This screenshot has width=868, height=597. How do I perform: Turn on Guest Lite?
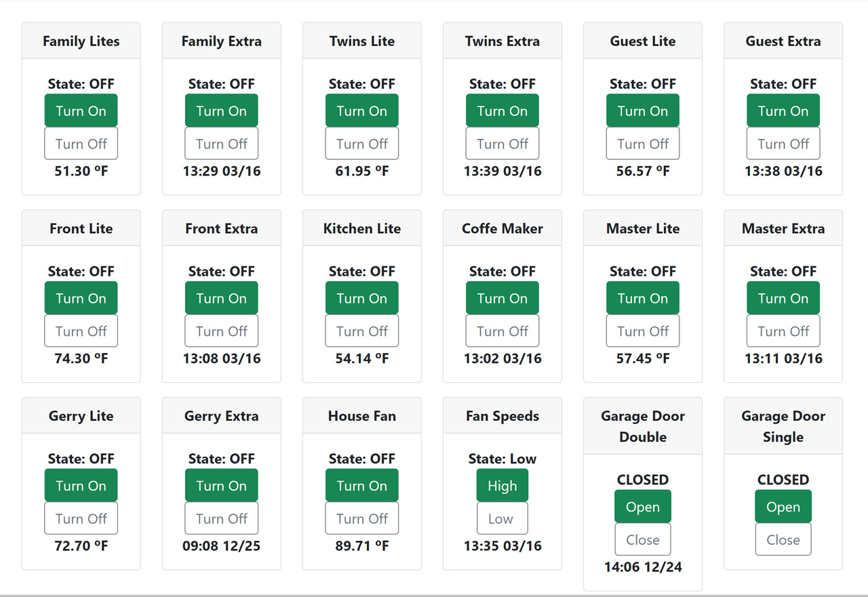click(x=642, y=110)
